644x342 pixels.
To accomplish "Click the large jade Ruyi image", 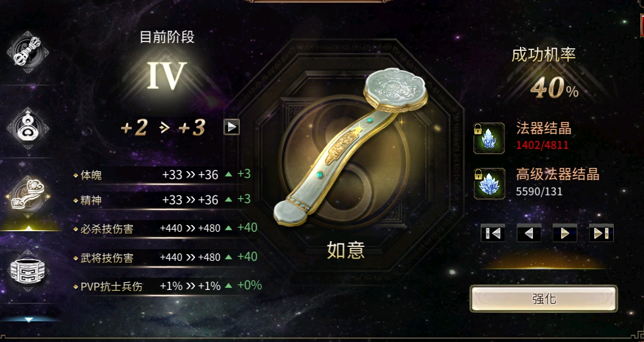I will pyautogui.click(x=350, y=147).
